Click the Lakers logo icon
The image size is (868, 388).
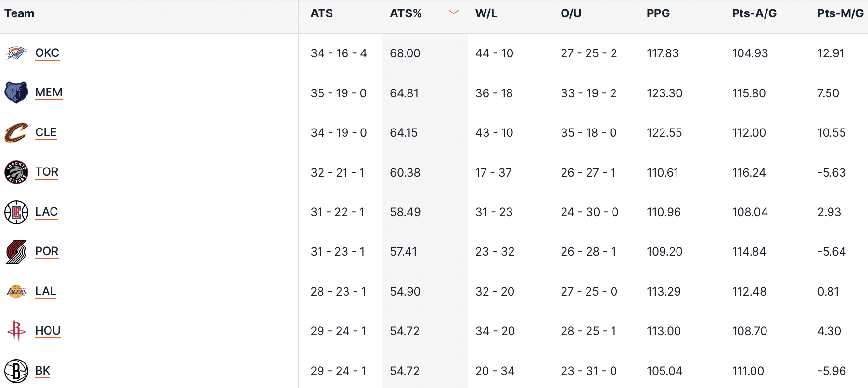(16, 291)
